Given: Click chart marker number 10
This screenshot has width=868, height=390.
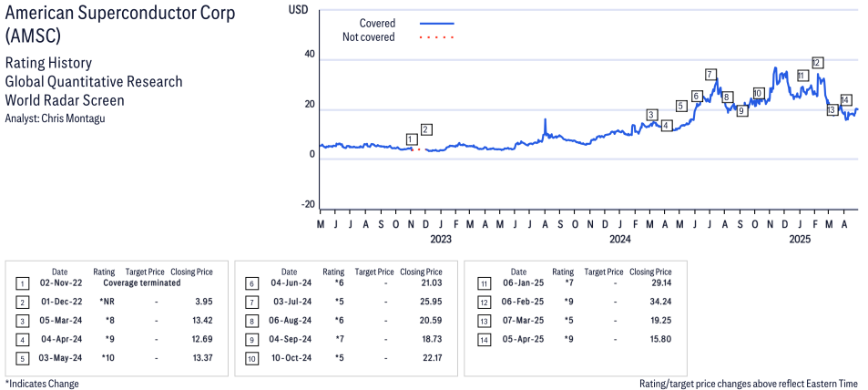Looking at the screenshot, I should point(759,93).
